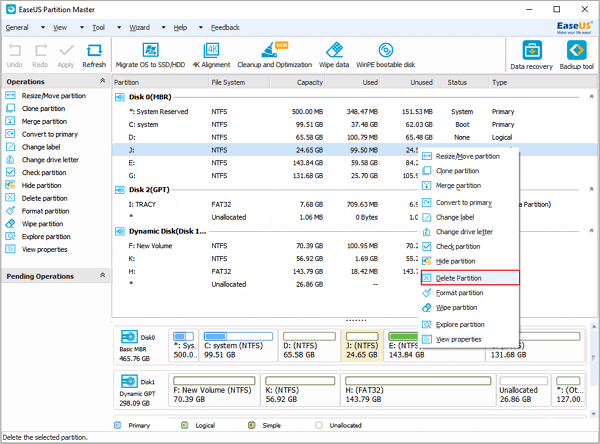Click the Feedback menu item
This screenshot has width=600, height=444.
[x=225, y=28]
